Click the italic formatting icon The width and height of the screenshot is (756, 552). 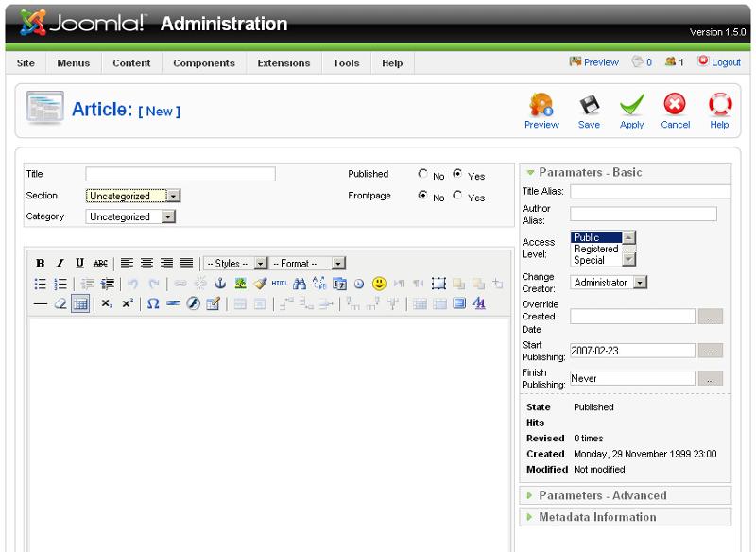(x=60, y=263)
